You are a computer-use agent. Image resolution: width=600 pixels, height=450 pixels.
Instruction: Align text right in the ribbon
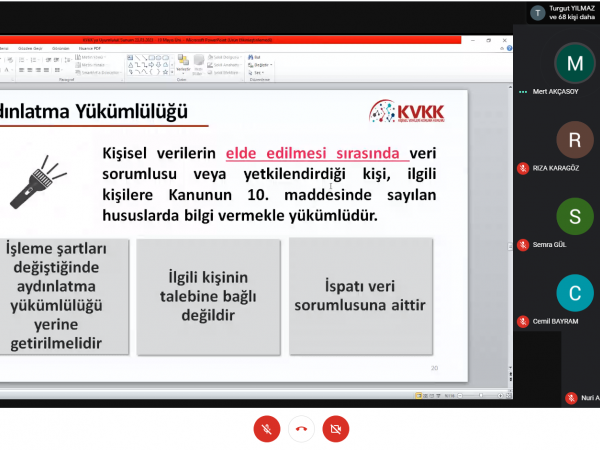[38, 70]
